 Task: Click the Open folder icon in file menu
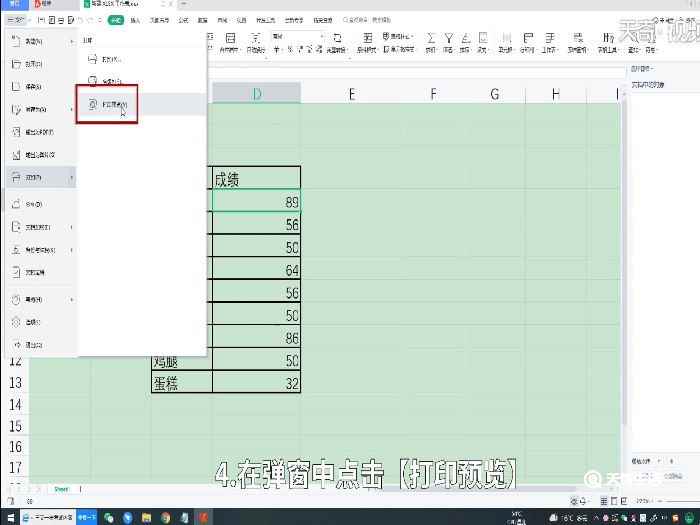tap(16, 63)
